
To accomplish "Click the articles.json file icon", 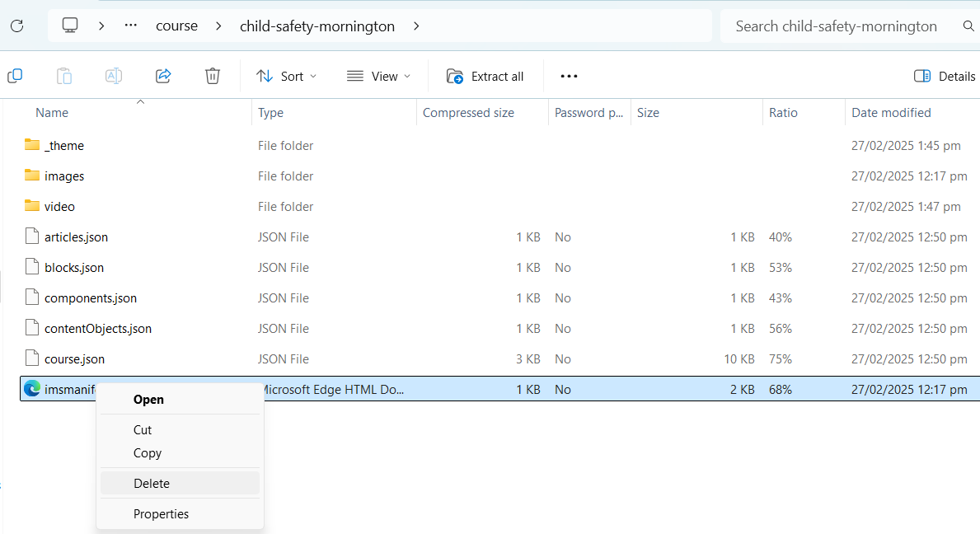I will point(32,237).
